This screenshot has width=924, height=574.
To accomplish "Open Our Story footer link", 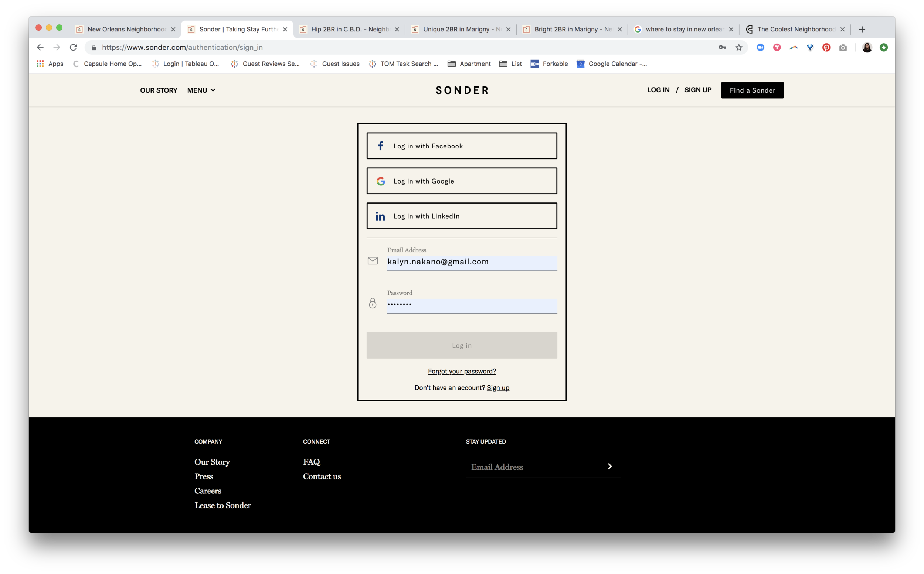I will tap(212, 462).
